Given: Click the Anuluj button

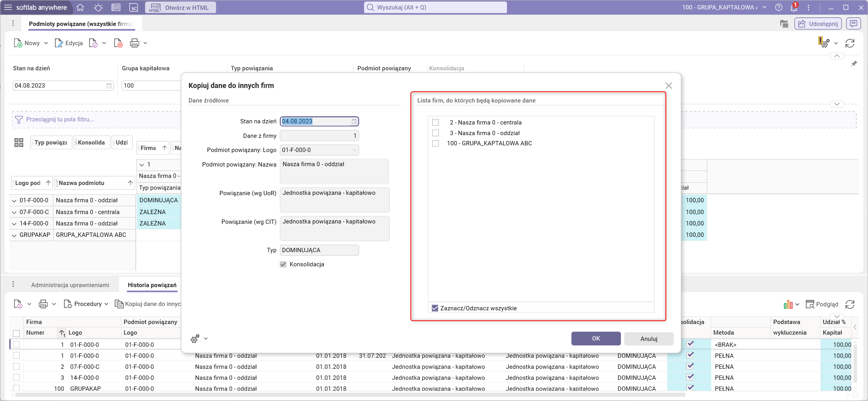Looking at the screenshot, I should click(649, 339).
